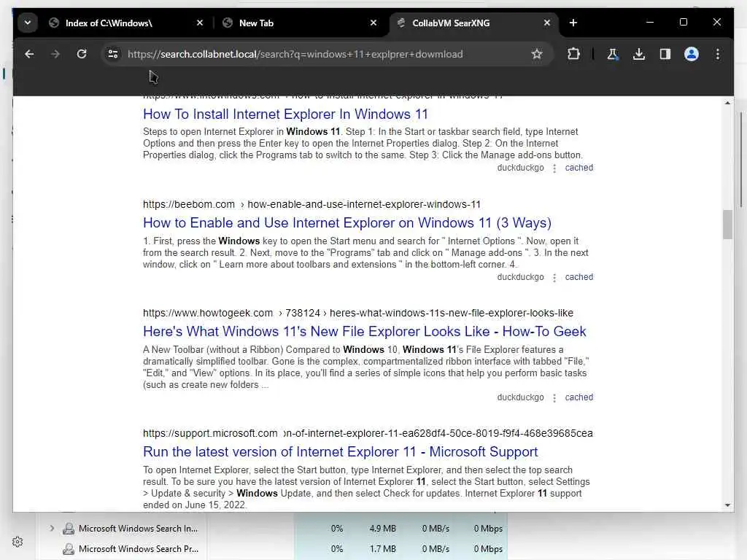Open more options dots for beebom result

coord(554,278)
